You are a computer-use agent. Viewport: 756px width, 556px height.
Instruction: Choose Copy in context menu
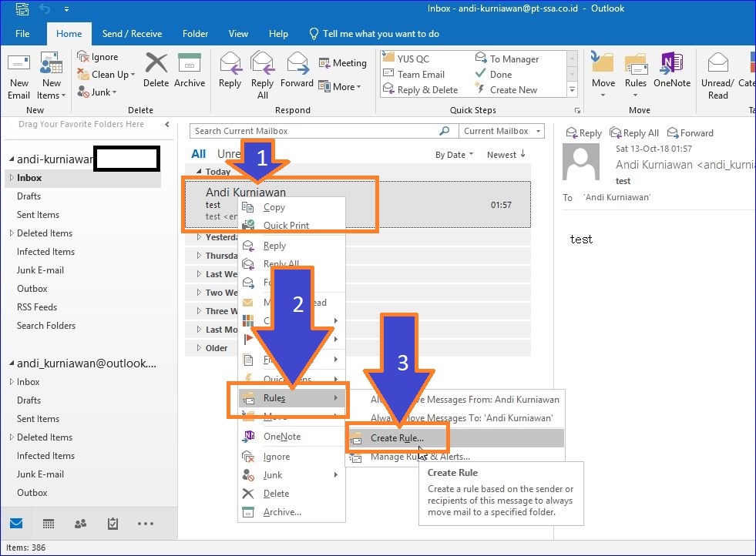(x=292, y=207)
